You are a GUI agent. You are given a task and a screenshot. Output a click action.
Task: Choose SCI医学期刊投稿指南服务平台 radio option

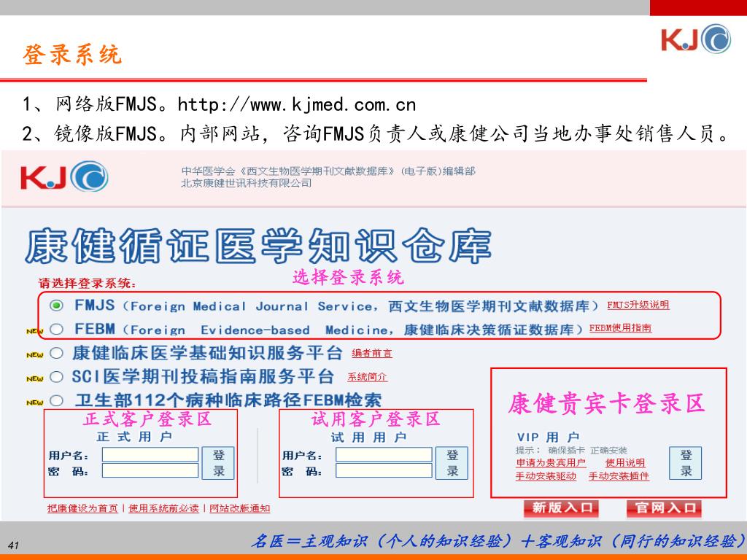(56, 377)
